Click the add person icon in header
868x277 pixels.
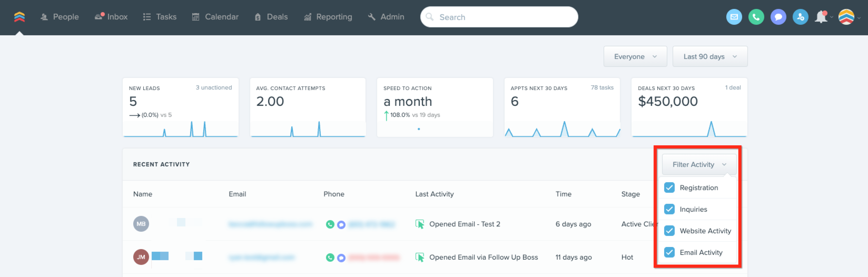pos(800,17)
